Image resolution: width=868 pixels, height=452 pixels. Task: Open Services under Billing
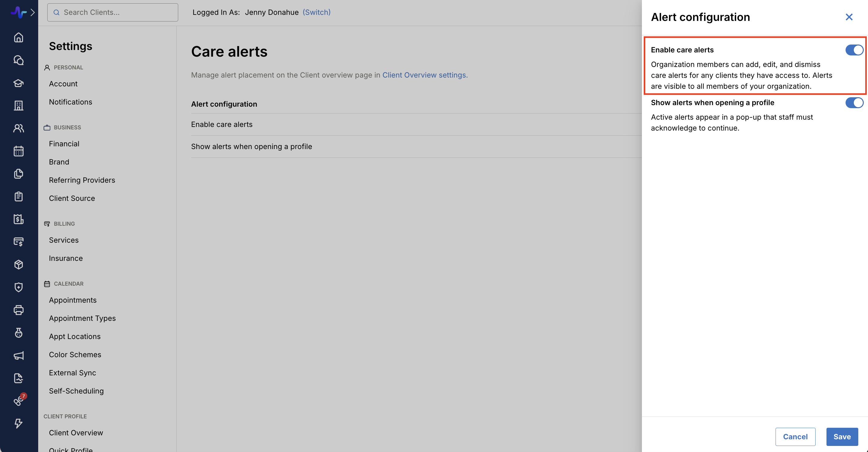[x=64, y=240]
